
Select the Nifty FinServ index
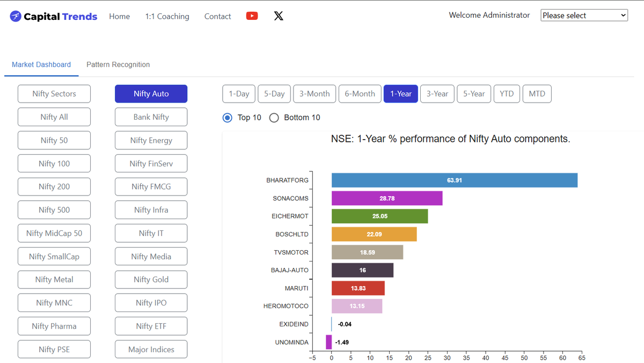coord(151,163)
